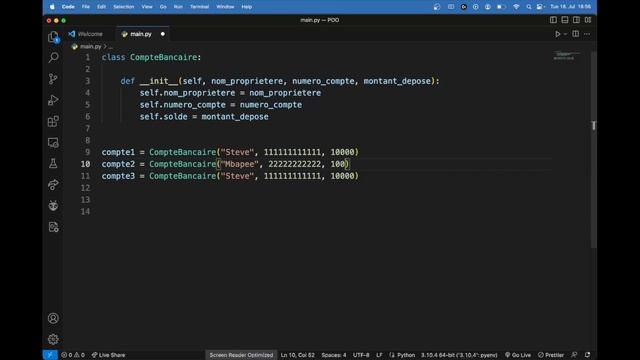Open the Edit menu
Viewport: 640px width, 360px height.
(101, 7)
